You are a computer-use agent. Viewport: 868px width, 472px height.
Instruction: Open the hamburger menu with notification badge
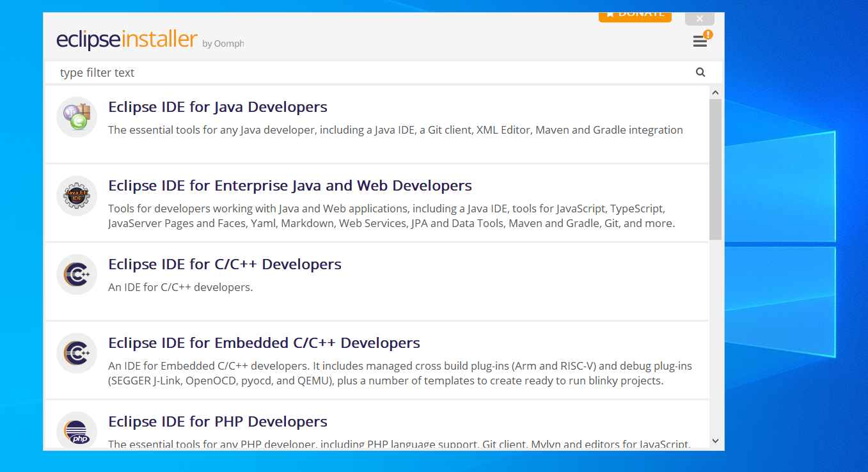tap(702, 40)
